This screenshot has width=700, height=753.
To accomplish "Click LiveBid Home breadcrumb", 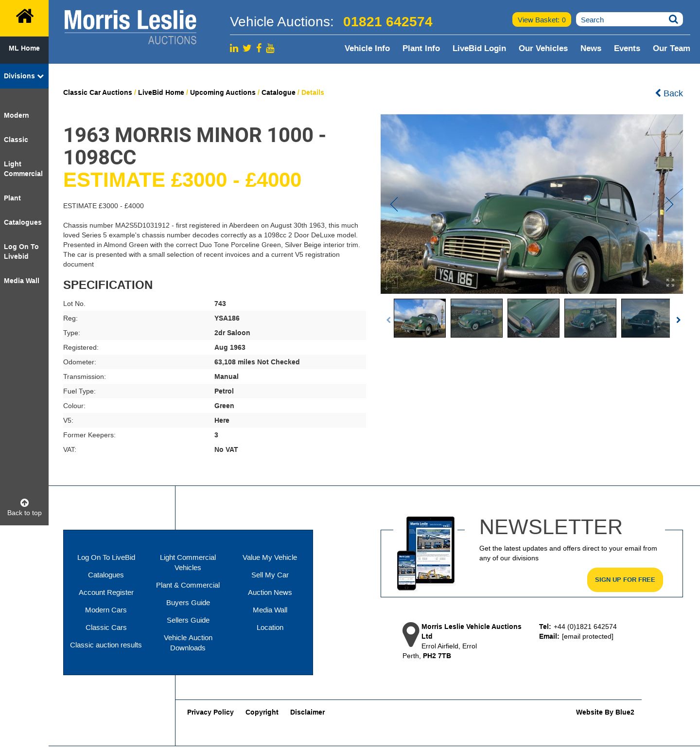I will 161,92.
